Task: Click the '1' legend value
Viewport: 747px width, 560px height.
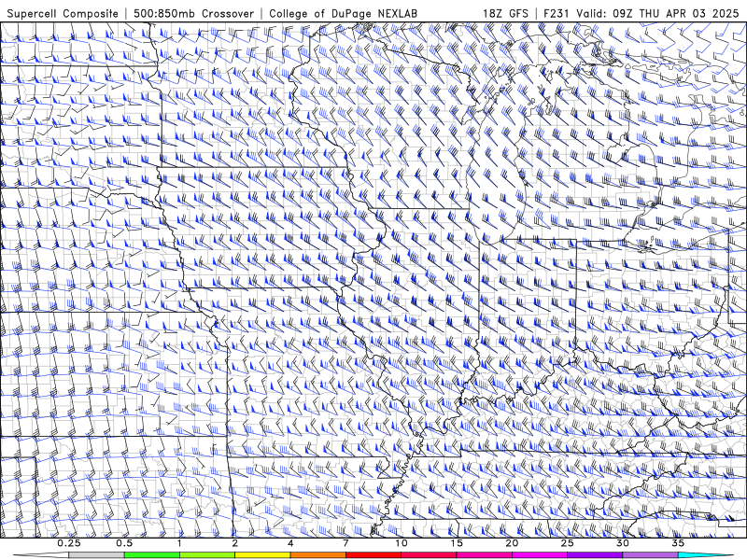Action: pos(179,543)
